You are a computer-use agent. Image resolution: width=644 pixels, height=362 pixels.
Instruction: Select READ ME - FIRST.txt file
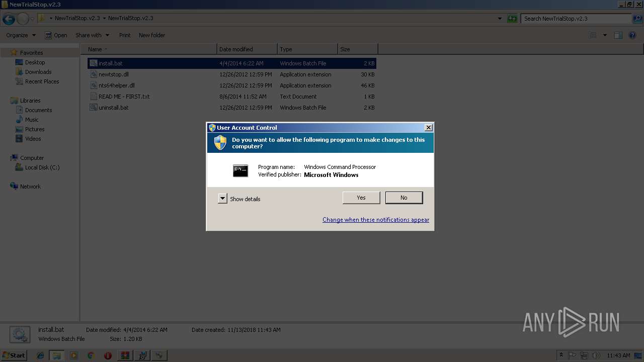click(231, 97)
